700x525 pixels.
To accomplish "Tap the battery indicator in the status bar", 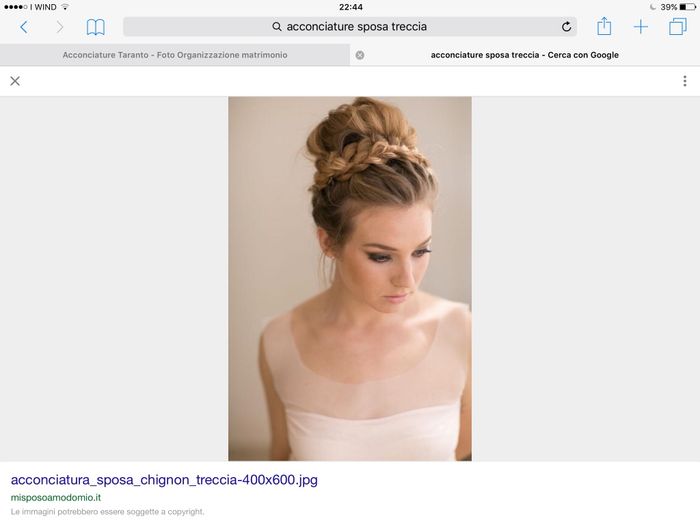I will (686, 7).
